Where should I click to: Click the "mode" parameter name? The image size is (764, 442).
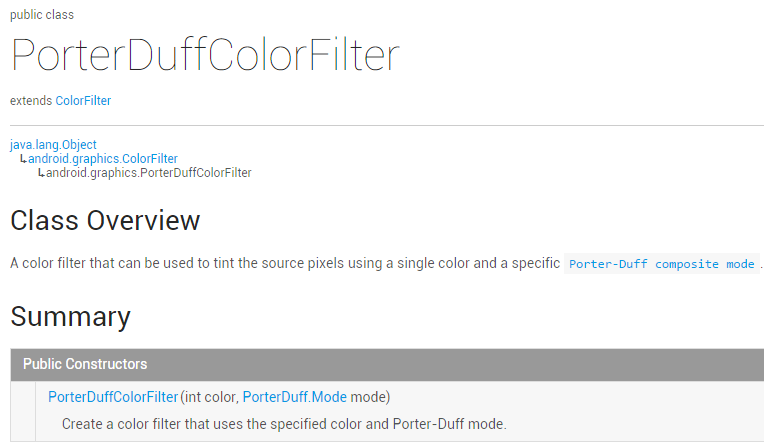(369, 397)
